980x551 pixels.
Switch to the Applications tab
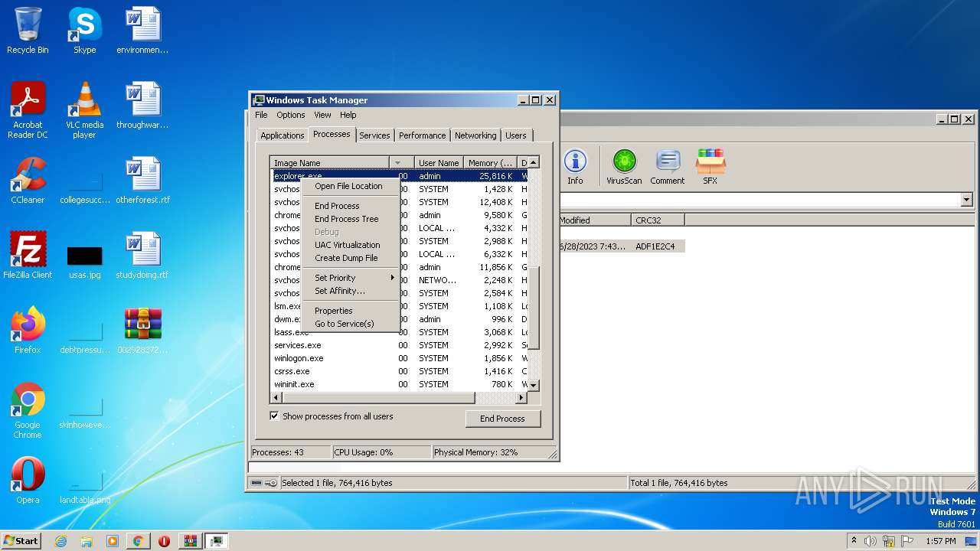click(x=283, y=135)
